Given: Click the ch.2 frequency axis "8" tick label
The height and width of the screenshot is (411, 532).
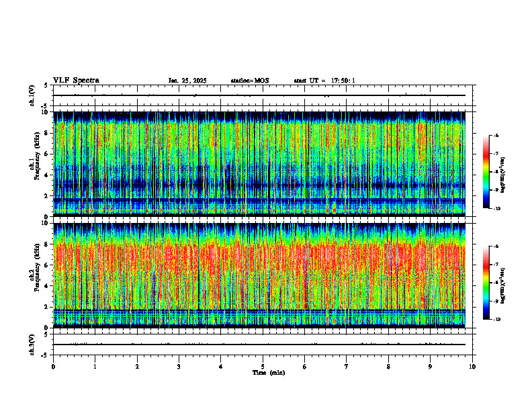Looking at the screenshot, I should point(46,244).
